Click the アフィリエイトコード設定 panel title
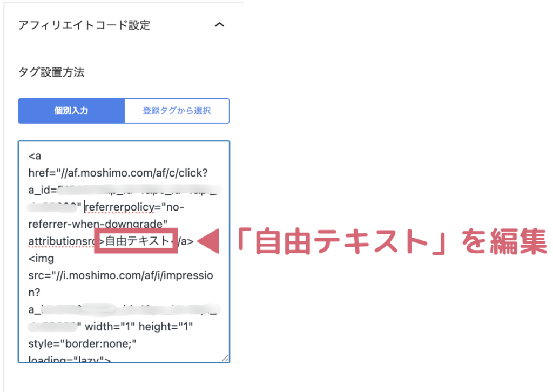Viewport: 553px width, 392px height. 84,25
